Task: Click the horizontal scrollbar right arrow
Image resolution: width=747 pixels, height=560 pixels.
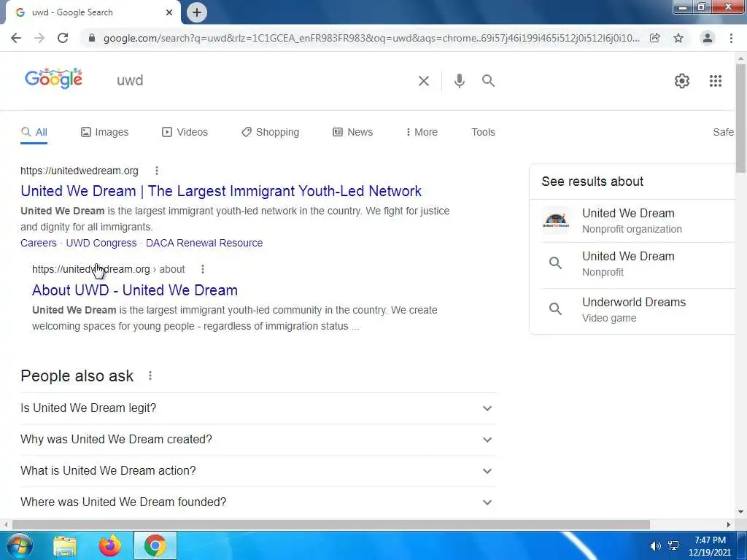Action: tap(729, 524)
